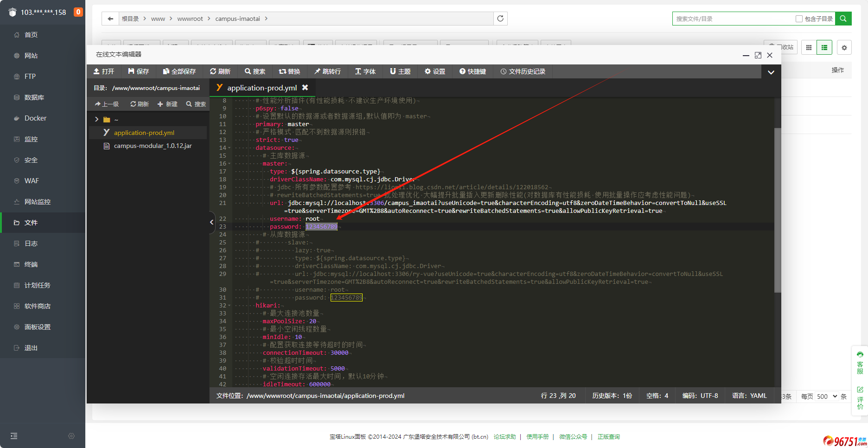Refresh the directory tree with 刷新
868x448 pixels.
point(140,104)
